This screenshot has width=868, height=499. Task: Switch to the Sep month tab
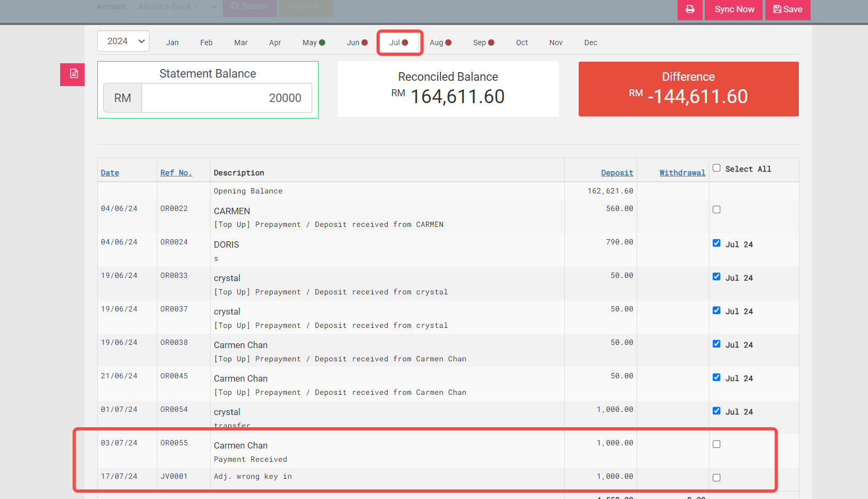(483, 43)
